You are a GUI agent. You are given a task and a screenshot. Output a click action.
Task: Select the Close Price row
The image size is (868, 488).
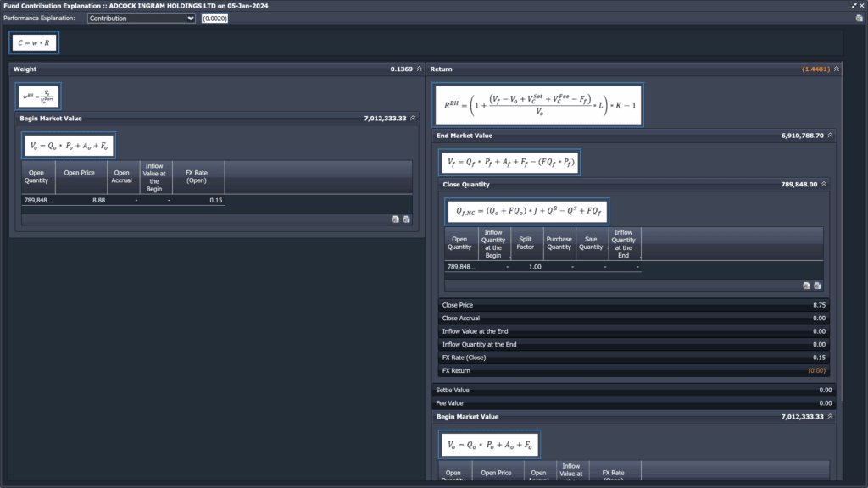pyautogui.click(x=633, y=305)
